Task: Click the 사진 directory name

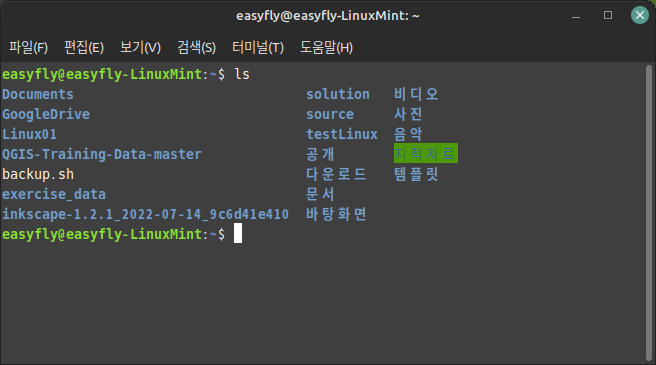Action: click(x=408, y=114)
